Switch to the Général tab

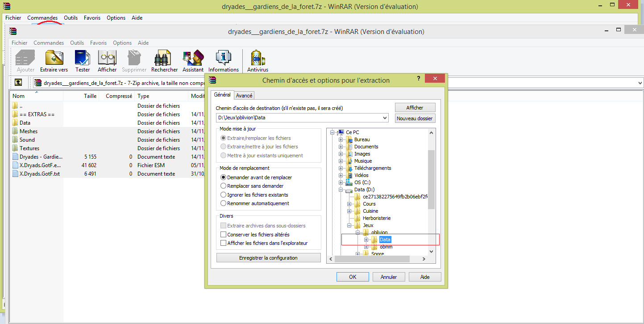click(222, 95)
